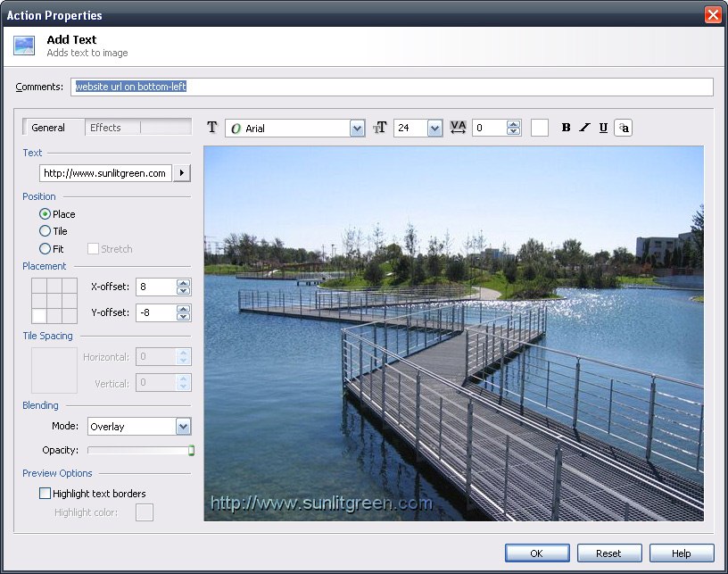Click the Opacity slider handle
Image resolution: width=728 pixels, height=574 pixels.
[191, 450]
